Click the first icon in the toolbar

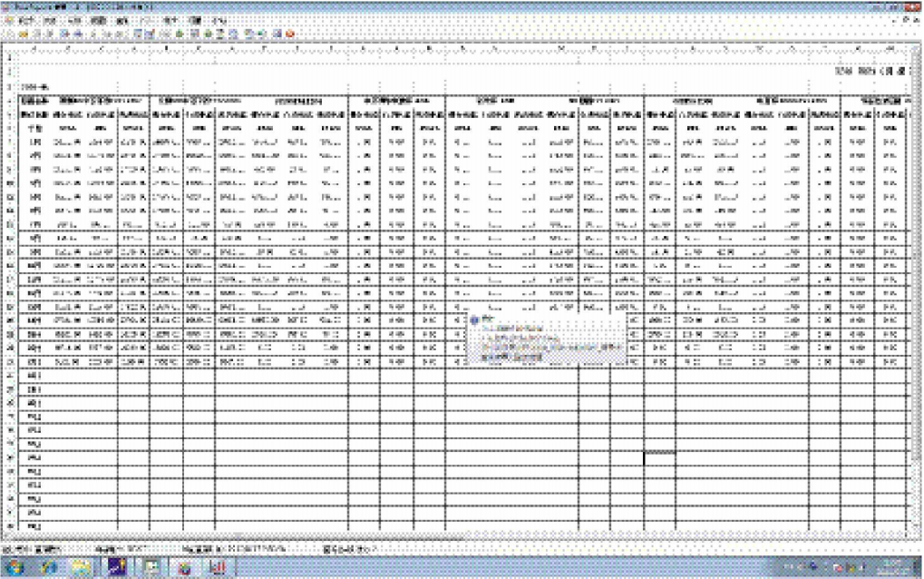(x=9, y=33)
